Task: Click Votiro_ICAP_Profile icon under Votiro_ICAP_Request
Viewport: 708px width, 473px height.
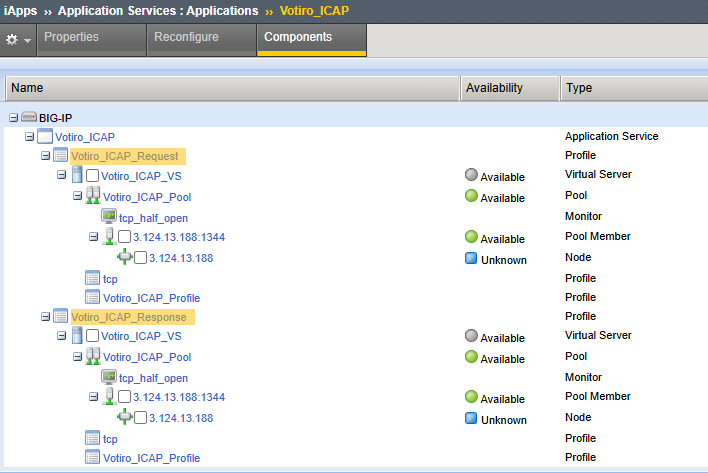Action: tap(93, 297)
